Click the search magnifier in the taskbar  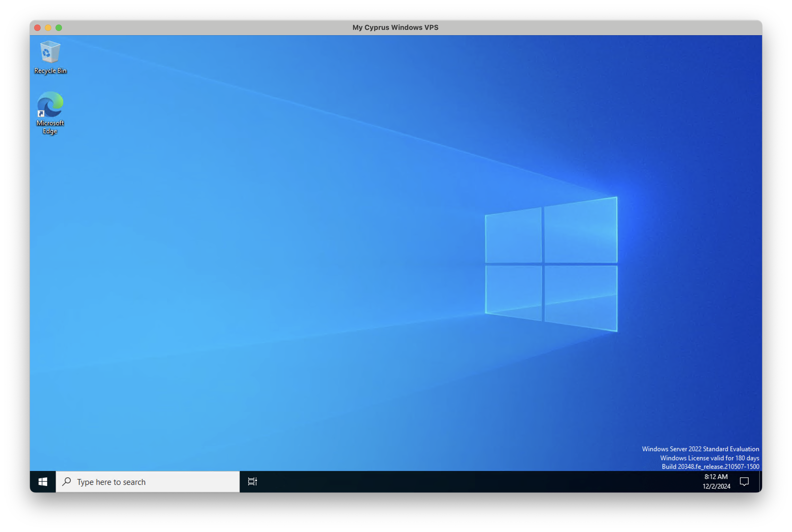[x=66, y=482]
